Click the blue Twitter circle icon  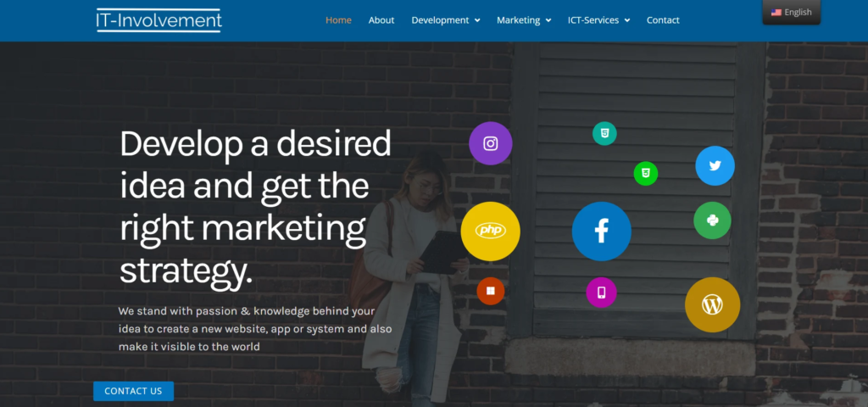click(x=715, y=165)
